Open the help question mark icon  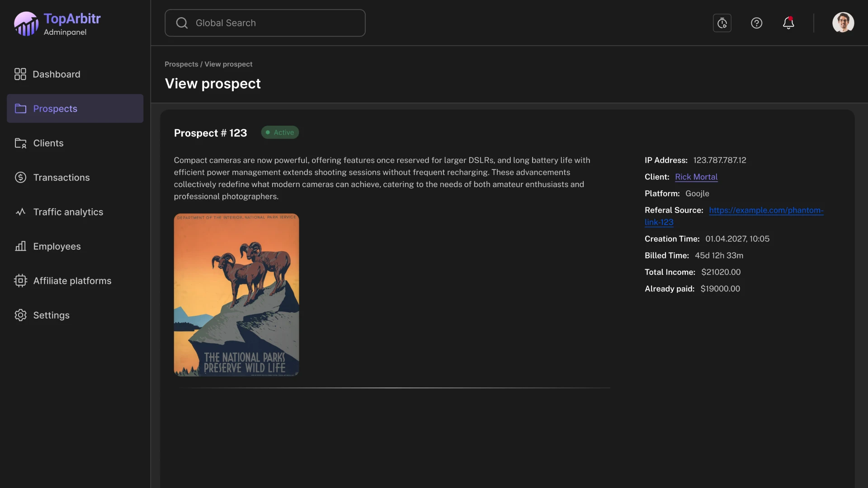coord(756,23)
